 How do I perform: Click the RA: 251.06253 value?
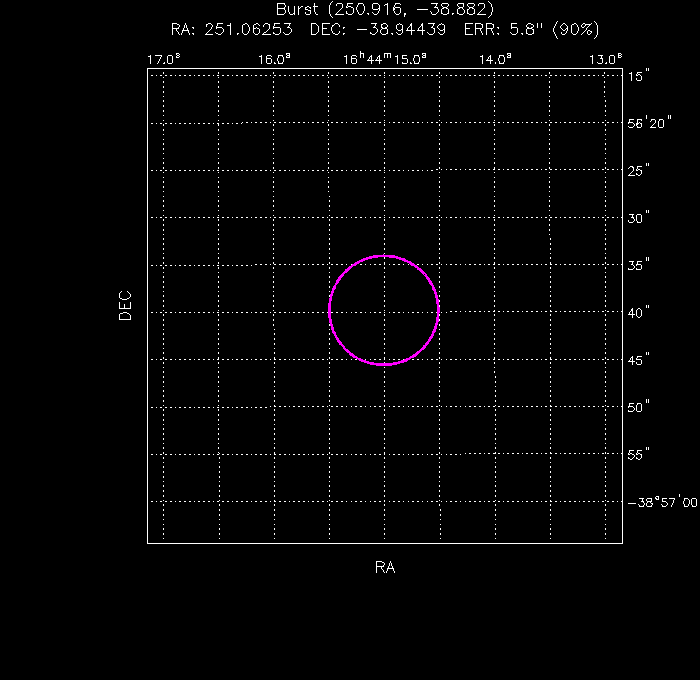pos(232,30)
